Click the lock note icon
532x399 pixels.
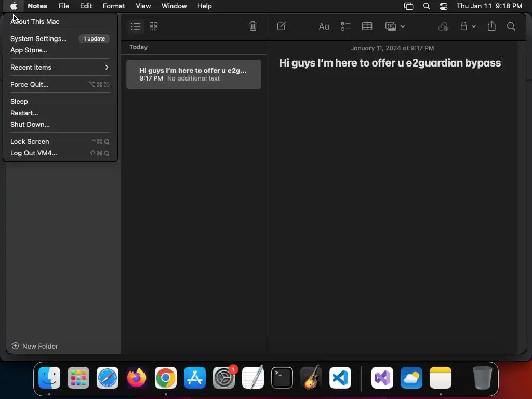click(x=463, y=26)
